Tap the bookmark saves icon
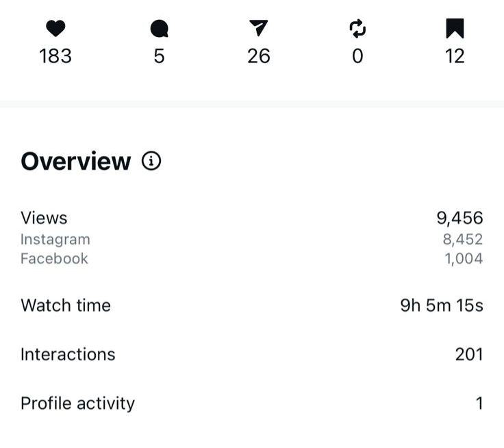This screenshot has height=448, width=504. click(455, 28)
